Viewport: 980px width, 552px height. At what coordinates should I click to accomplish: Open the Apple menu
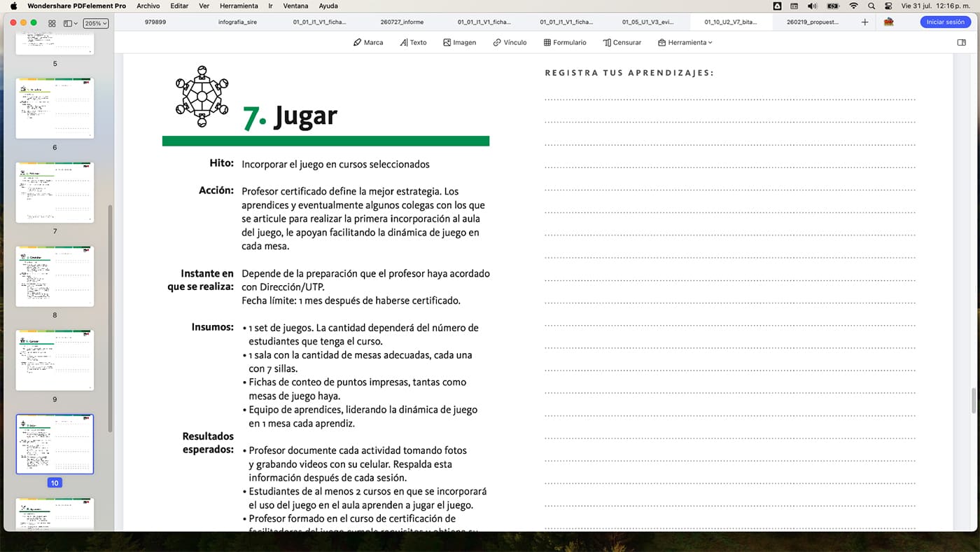(13, 6)
